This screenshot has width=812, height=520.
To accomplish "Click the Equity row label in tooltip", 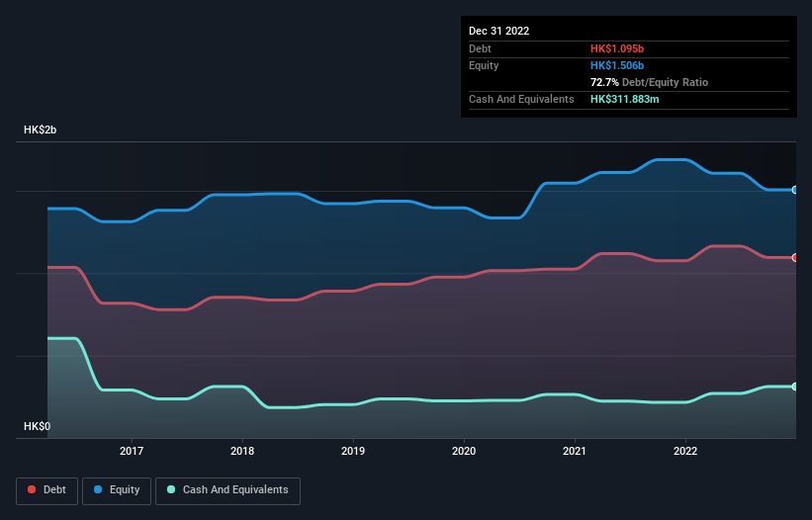I will (x=484, y=65).
